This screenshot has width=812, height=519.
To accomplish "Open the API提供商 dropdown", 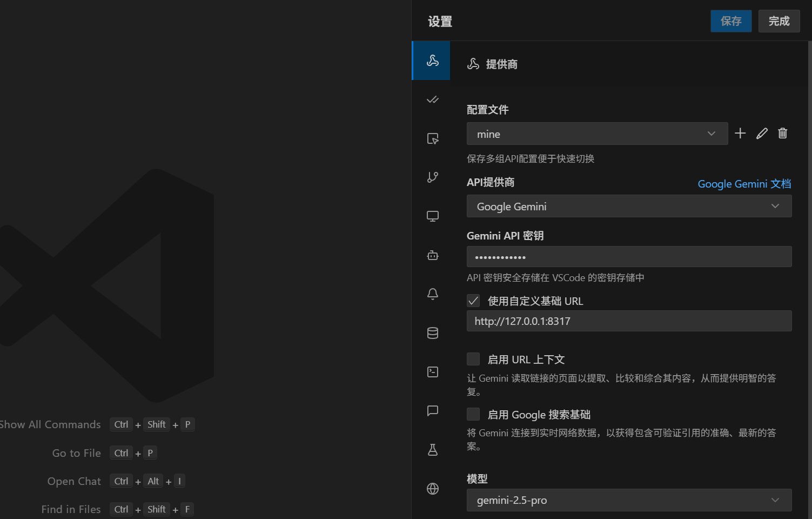I will pos(629,206).
